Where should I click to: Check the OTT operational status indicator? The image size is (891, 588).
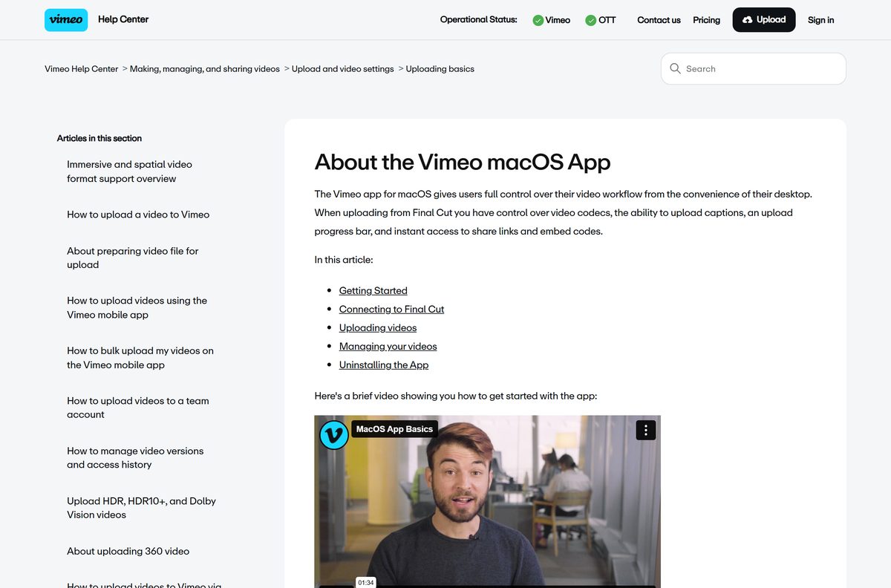point(600,20)
